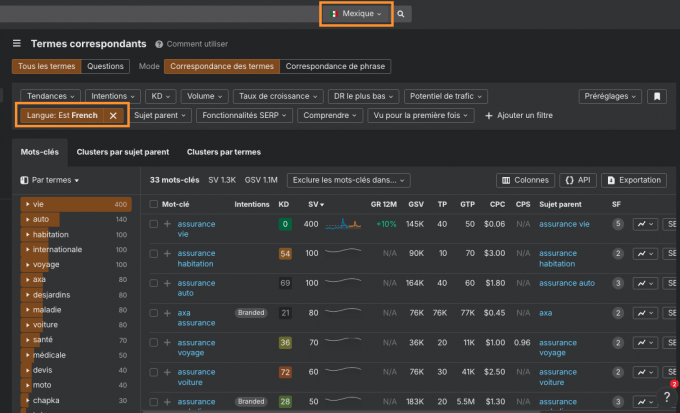
Task: Open Exclure les mots-clés dropdown
Action: [348, 180]
